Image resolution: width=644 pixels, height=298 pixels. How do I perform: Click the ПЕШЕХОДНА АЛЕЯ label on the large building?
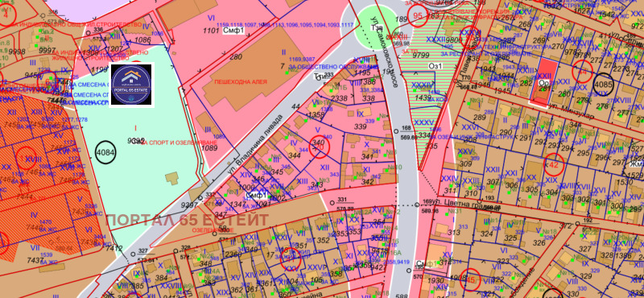pos(240,82)
